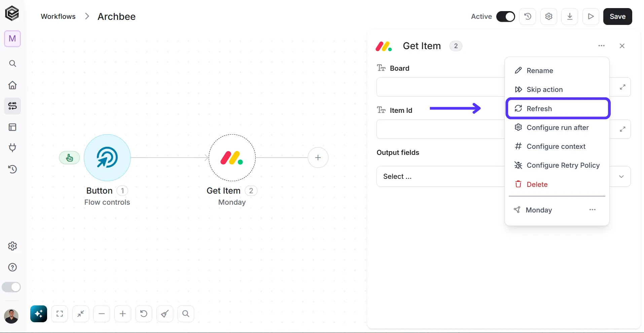Open settings gear in left sidebar
This screenshot has width=644, height=333.
click(x=12, y=246)
